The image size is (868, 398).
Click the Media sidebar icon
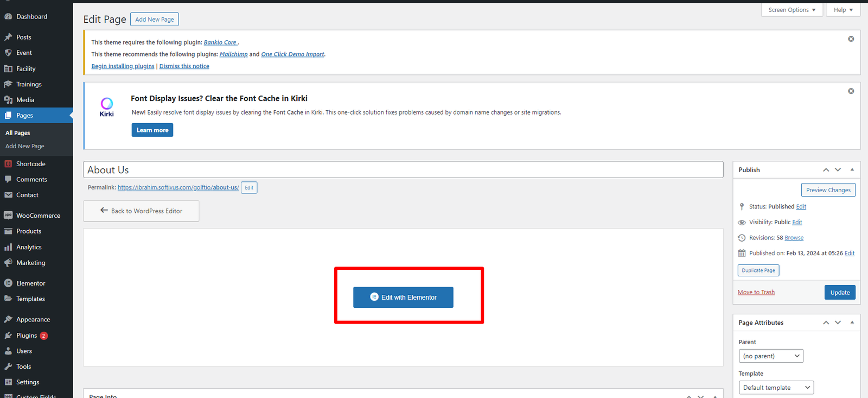click(8, 100)
